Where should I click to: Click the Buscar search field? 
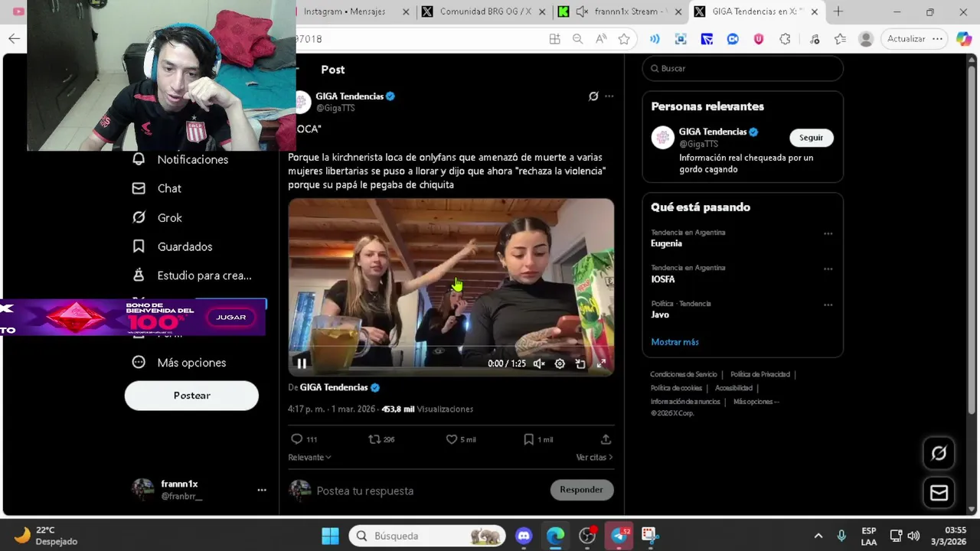click(743, 68)
